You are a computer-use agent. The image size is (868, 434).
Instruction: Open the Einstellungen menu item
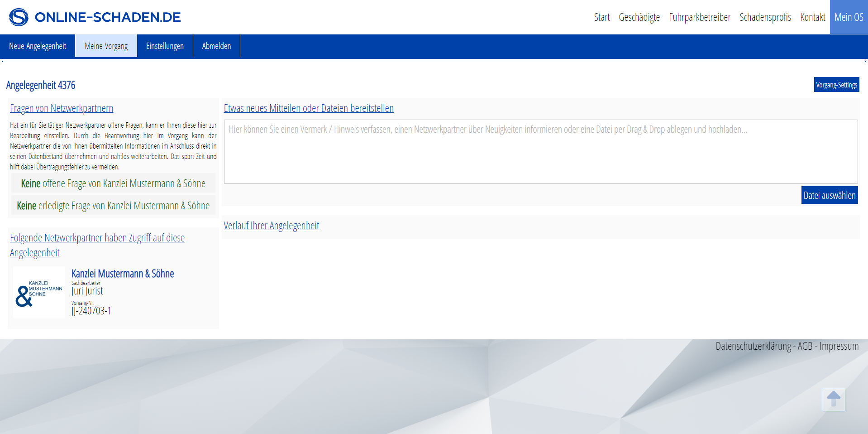pos(165,46)
